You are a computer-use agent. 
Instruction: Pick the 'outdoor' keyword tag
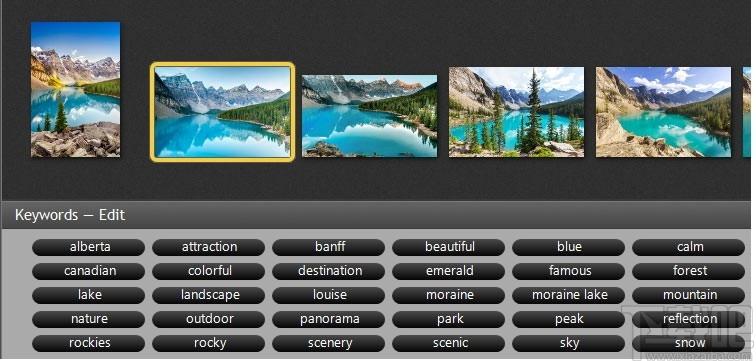tap(208, 320)
